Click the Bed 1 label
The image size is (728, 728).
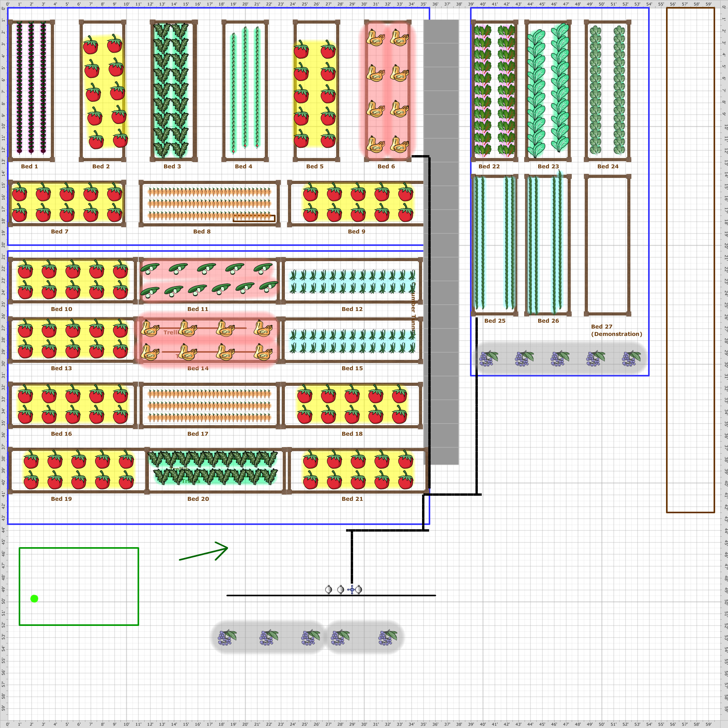coord(30,166)
